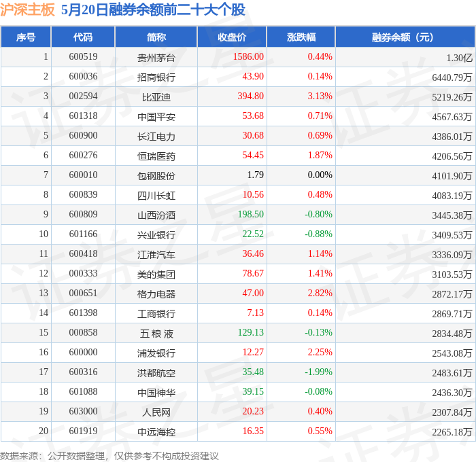Click balance value 2543.08万
476x462 pixels.
click(452, 353)
